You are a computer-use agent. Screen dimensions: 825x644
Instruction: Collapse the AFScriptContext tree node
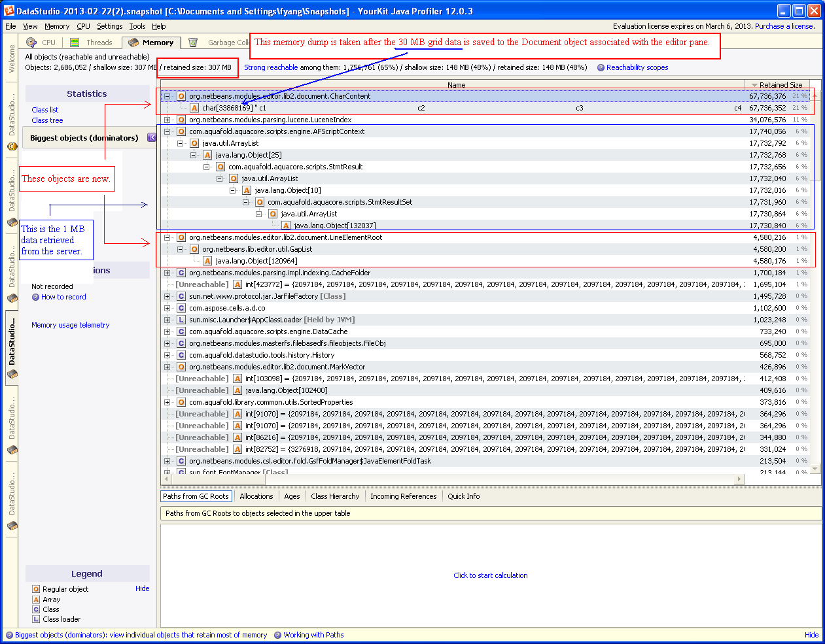(167, 131)
